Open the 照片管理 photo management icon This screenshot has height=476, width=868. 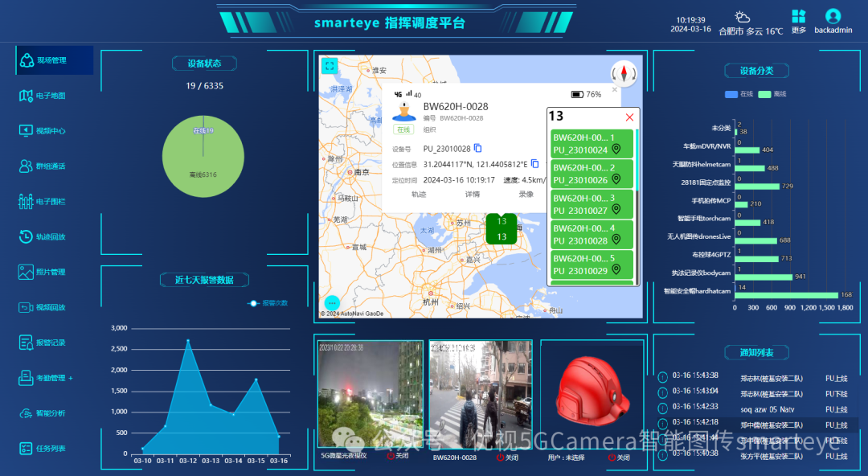pos(26,272)
